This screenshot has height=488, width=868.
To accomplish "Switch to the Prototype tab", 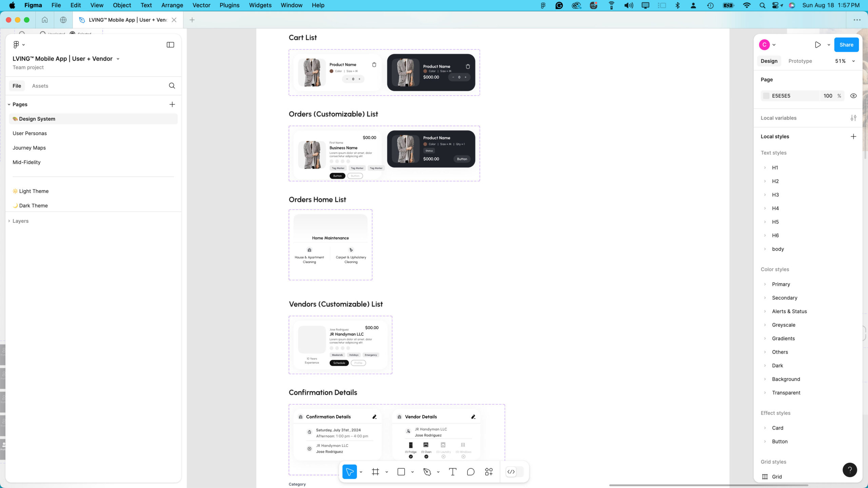I will (800, 61).
